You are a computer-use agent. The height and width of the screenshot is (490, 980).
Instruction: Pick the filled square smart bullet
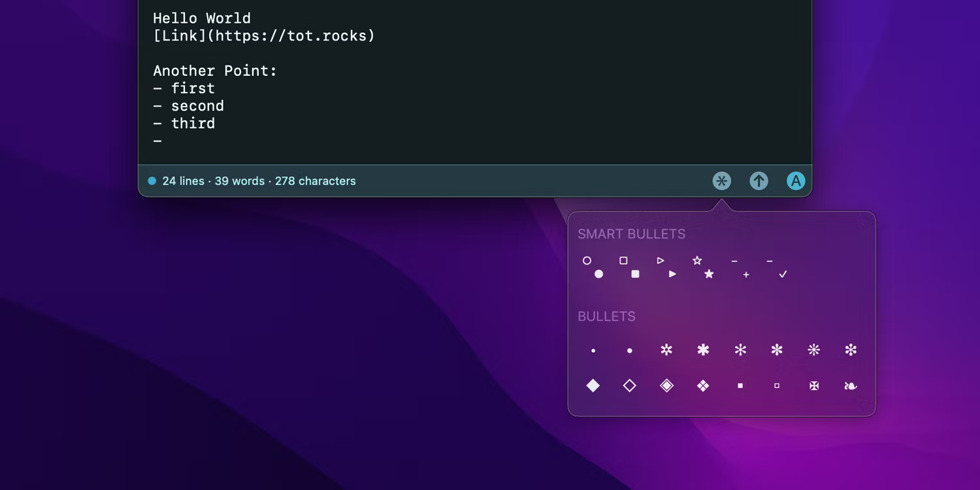[x=635, y=274]
